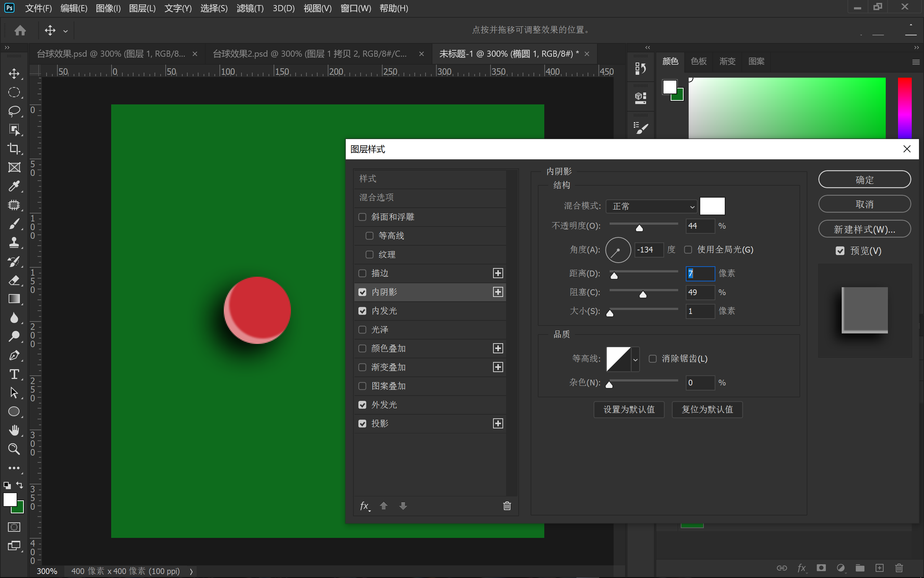This screenshot has height=578, width=924.
Task: Switch to the 台球效果.psd document tab
Action: coord(111,54)
